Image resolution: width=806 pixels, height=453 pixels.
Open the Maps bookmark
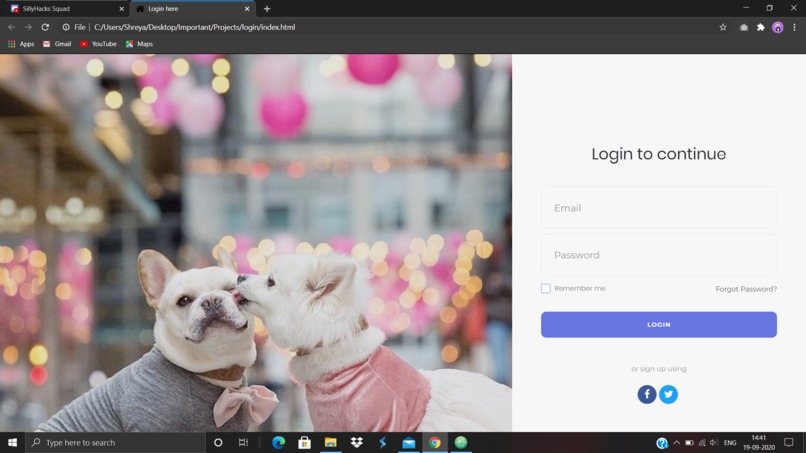click(x=139, y=44)
